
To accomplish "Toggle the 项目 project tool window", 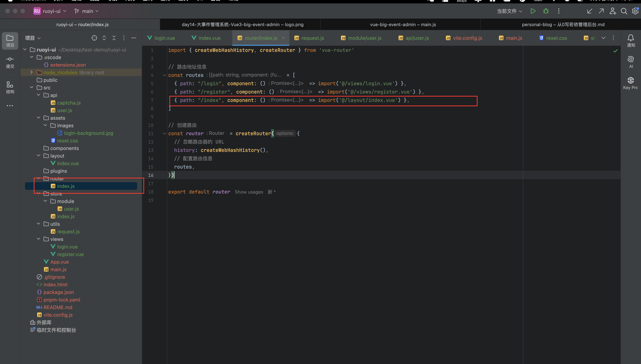I will [10, 41].
